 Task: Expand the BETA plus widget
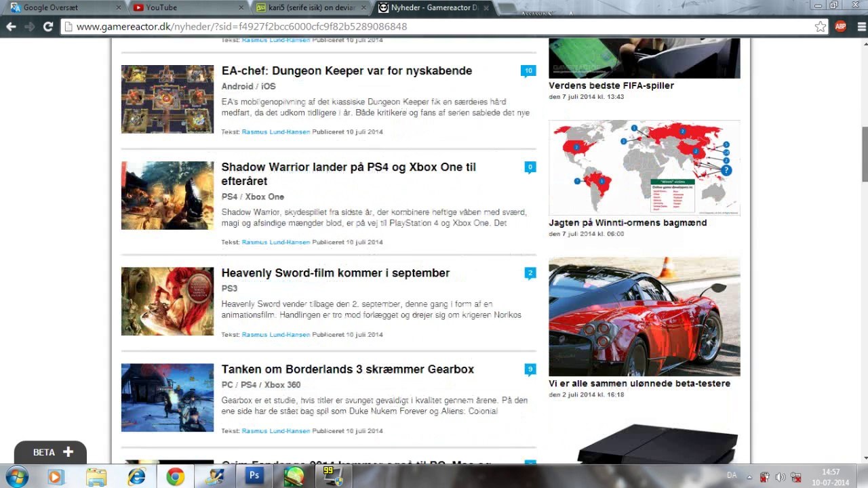[50, 452]
